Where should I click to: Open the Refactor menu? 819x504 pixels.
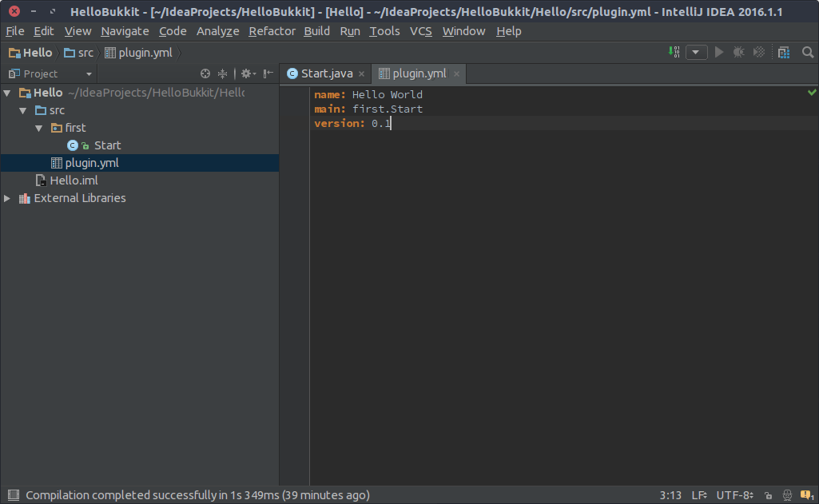click(272, 31)
